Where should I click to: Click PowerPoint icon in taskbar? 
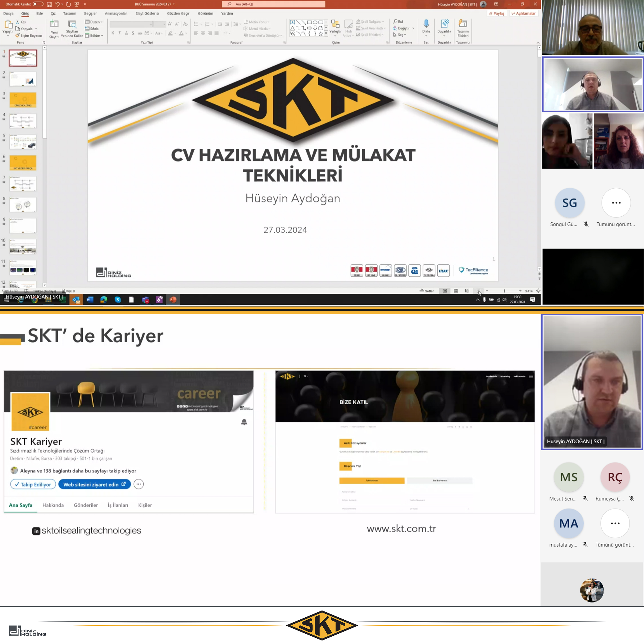[173, 300]
